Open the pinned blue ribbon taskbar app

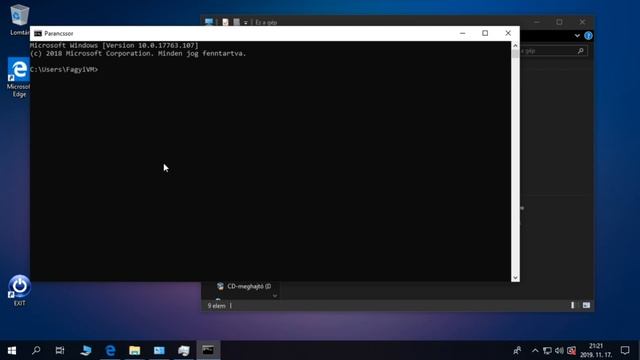86,350
